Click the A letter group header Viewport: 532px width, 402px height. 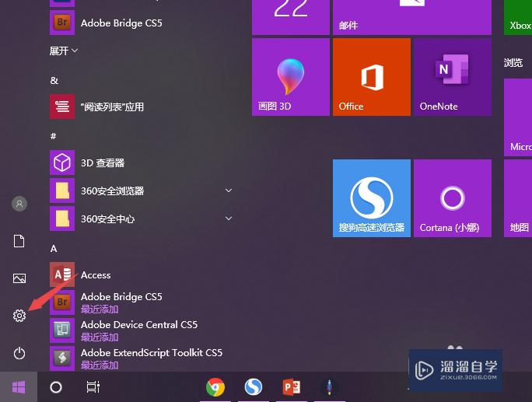click(54, 249)
